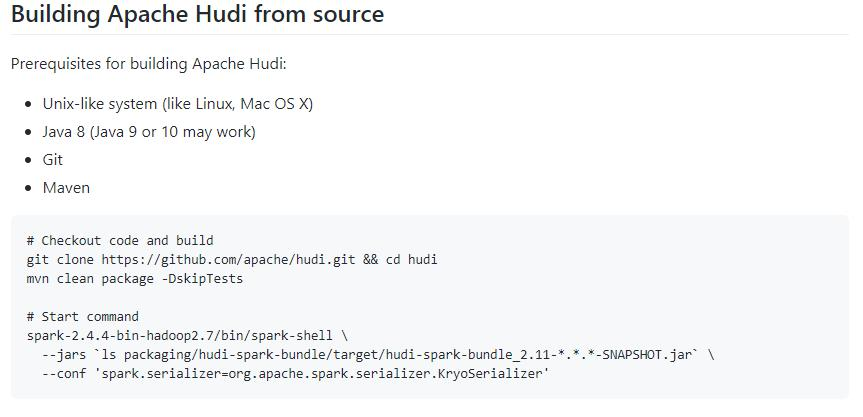Select the "Unix-like system" list item
This screenshot has width=863, height=417.
point(178,104)
